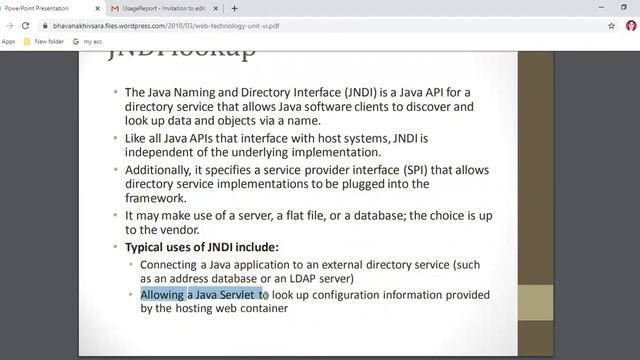This screenshot has height=360, width=640.
Task: Click the text 'Like all Java APIs'
Action: [169, 138]
